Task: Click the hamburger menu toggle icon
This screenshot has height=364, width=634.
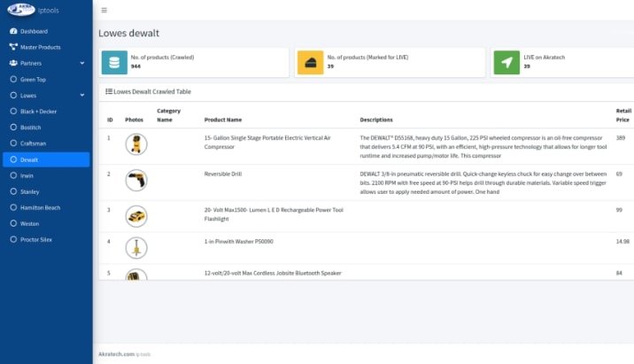Action: (104, 10)
